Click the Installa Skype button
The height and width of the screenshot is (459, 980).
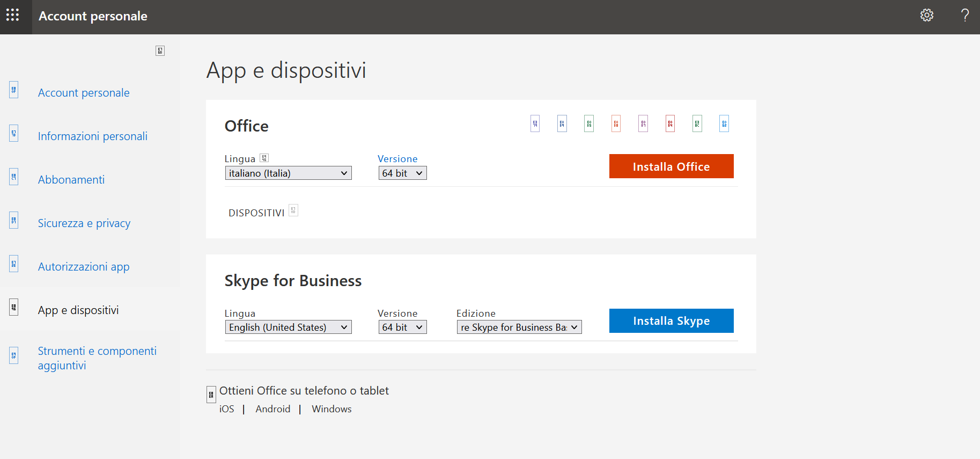[x=671, y=320]
